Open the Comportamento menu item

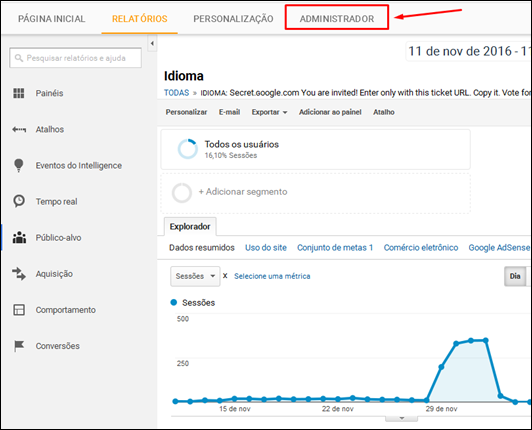point(66,310)
